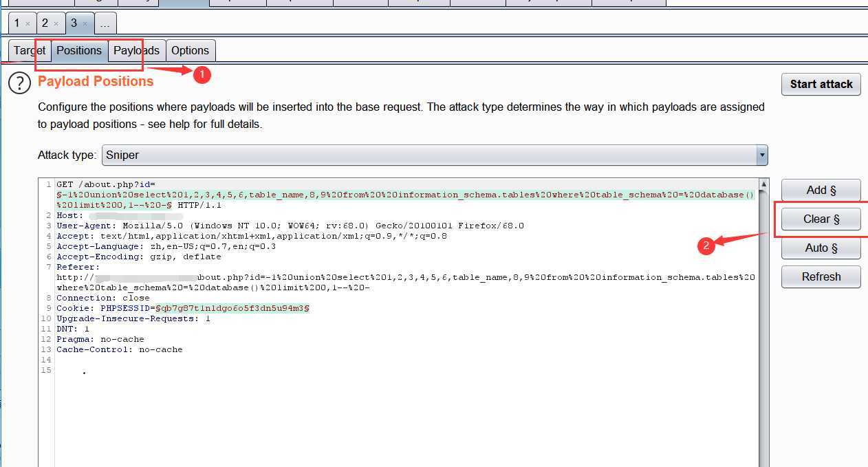
Task: Select the Positions tab
Action: click(x=79, y=50)
